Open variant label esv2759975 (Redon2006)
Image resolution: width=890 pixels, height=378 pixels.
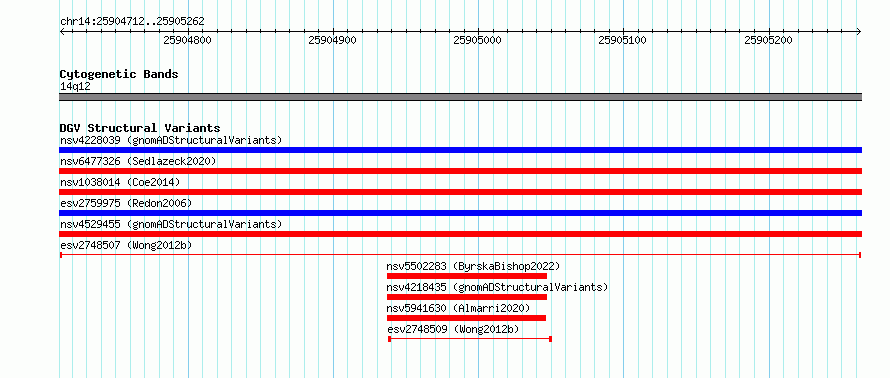[x=126, y=203]
